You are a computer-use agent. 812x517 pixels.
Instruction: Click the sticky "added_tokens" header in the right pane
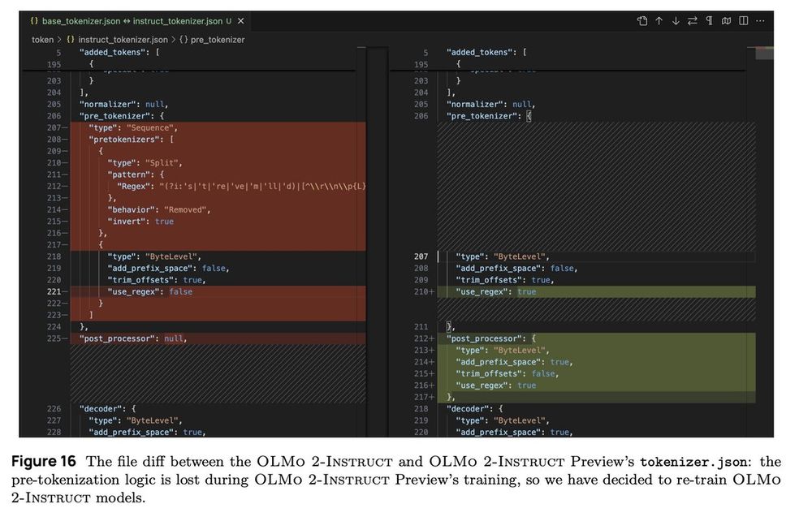pyautogui.click(x=486, y=52)
